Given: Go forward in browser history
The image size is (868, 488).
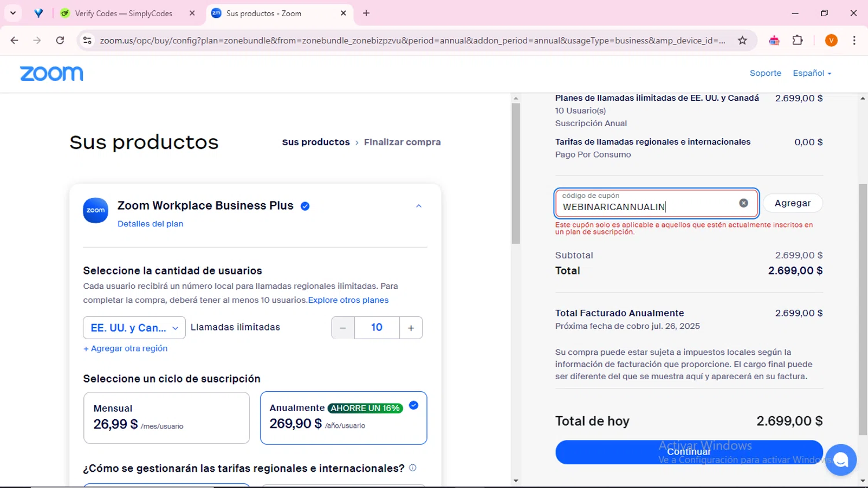Looking at the screenshot, I should coord(37,41).
